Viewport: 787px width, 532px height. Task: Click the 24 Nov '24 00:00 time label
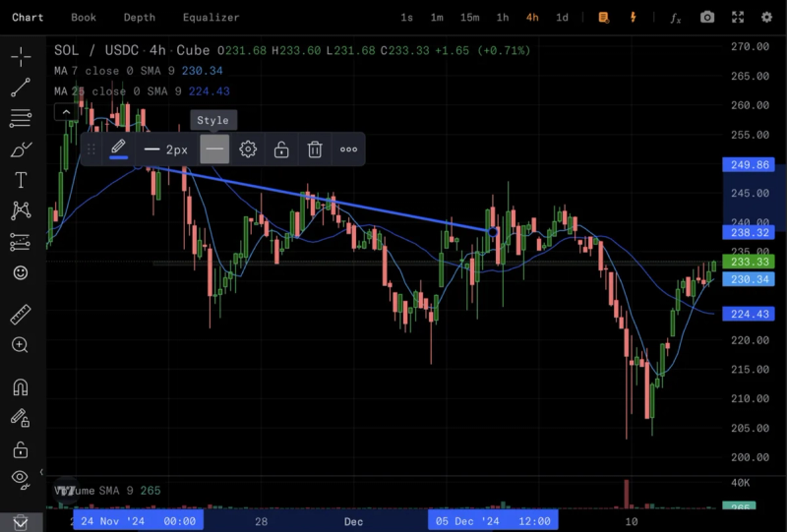[x=139, y=521]
